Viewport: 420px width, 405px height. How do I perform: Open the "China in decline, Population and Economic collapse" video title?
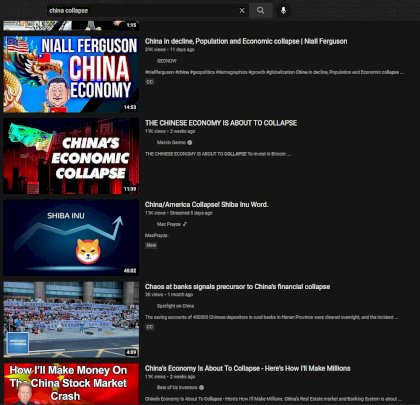[x=246, y=41]
